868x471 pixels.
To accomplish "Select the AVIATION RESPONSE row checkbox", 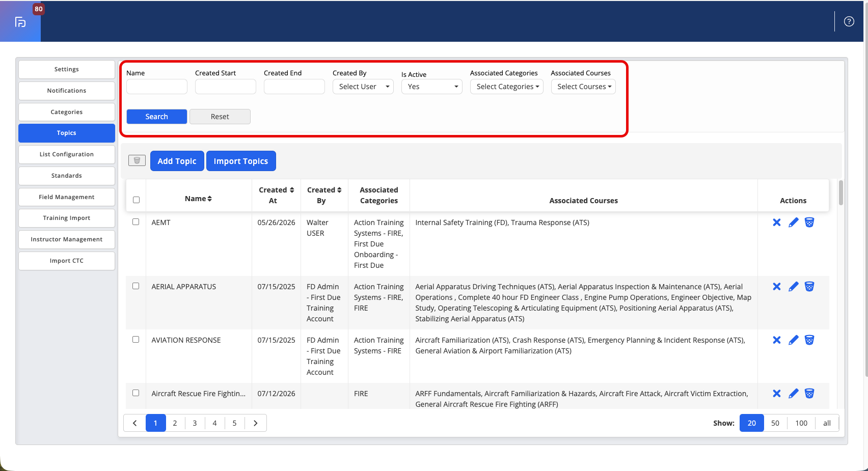I will point(136,340).
